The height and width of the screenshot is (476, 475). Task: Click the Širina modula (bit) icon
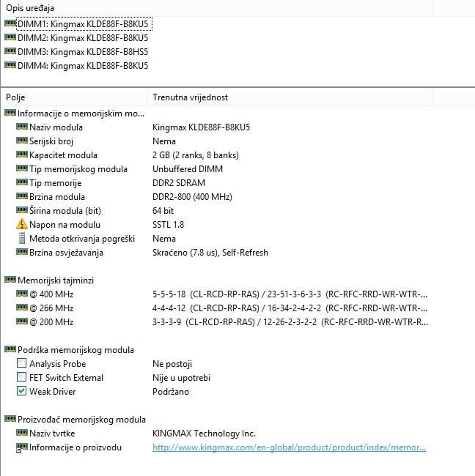[x=22, y=210]
